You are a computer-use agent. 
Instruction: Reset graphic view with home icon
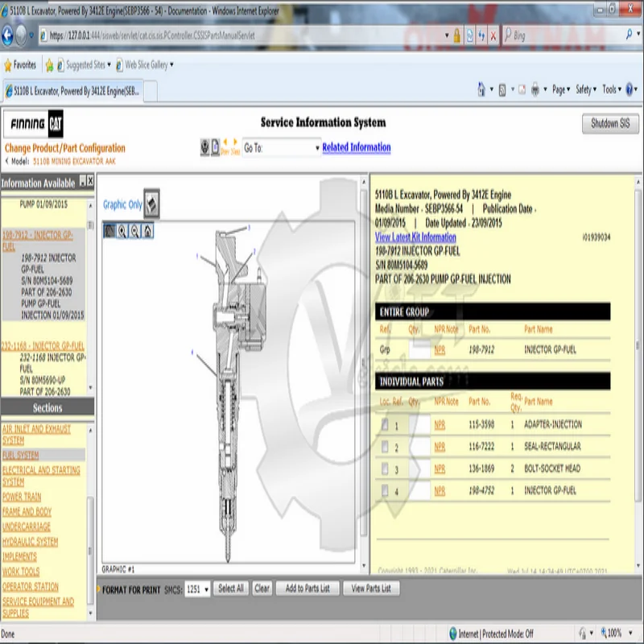click(x=147, y=231)
